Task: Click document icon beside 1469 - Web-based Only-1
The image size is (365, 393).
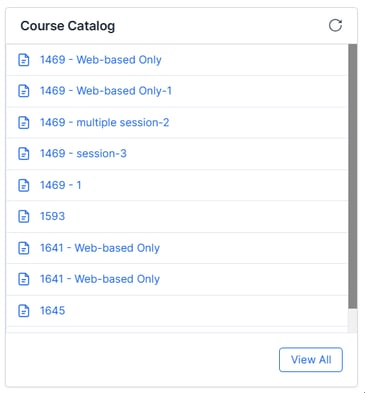Action: tap(23, 91)
